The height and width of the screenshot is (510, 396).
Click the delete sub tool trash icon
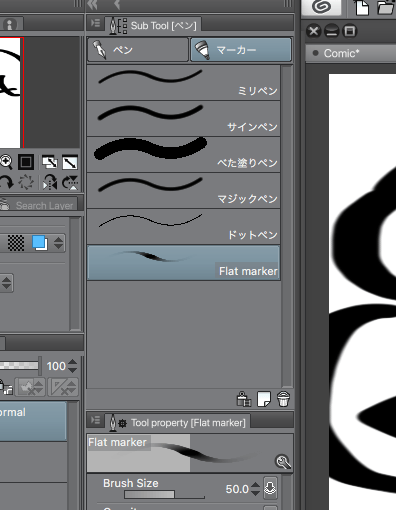click(283, 399)
